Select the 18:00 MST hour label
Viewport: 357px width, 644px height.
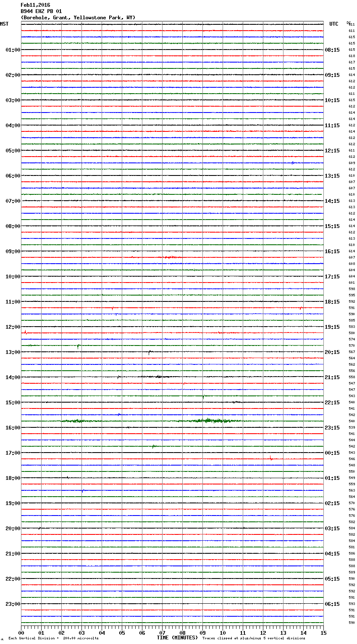pyautogui.click(x=13, y=478)
